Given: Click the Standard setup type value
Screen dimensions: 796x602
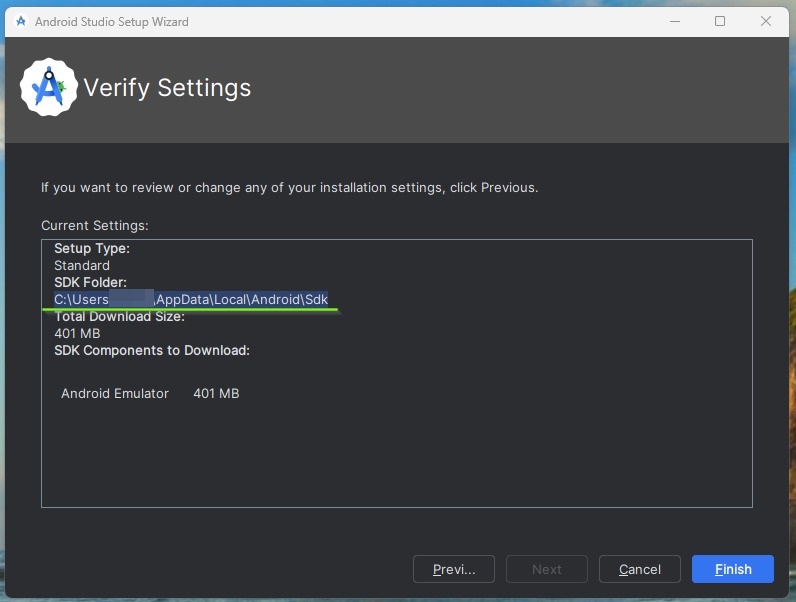Looking at the screenshot, I should click(x=82, y=265).
